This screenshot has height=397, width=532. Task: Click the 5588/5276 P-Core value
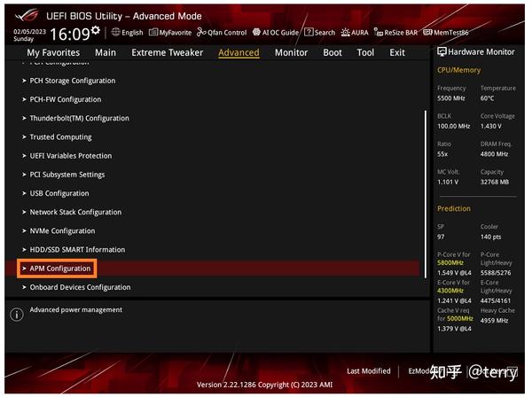(x=496, y=273)
